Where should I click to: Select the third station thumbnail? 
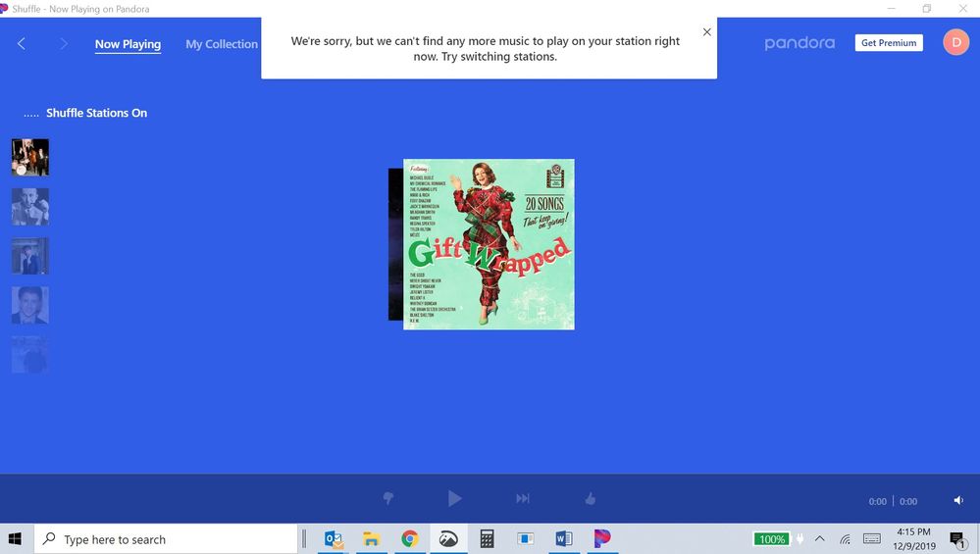click(x=30, y=256)
